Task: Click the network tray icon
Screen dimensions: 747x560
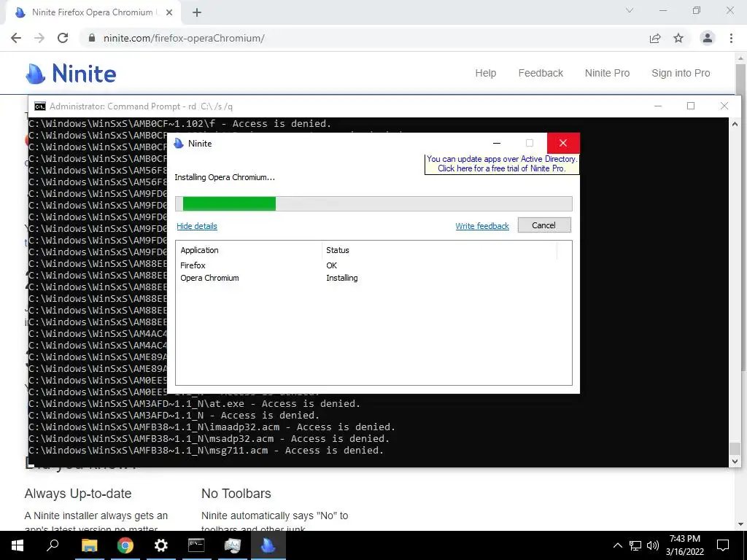Action: (635, 545)
